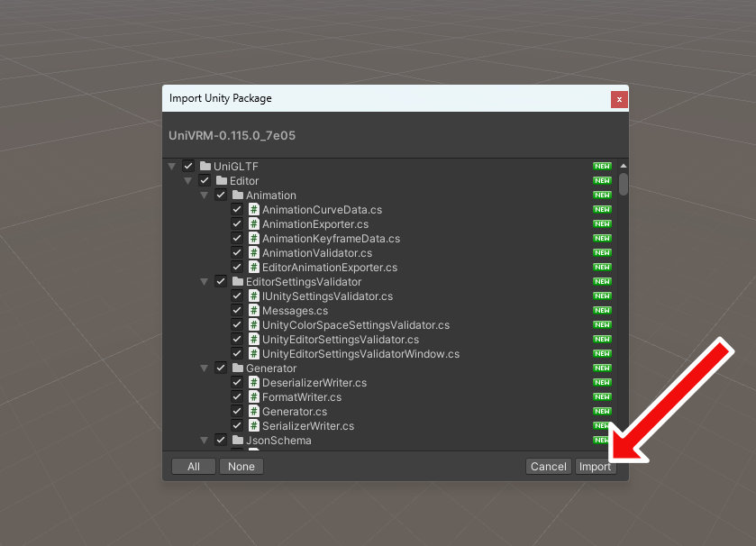This screenshot has height=546, width=756.
Task: Select the IUnitySettingsValidator.cs file name
Action: (327, 296)
